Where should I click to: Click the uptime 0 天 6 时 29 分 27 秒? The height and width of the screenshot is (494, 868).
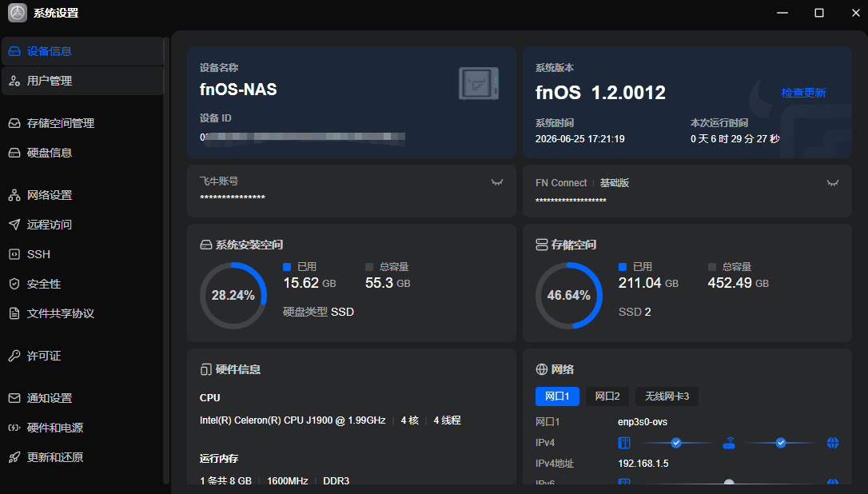pyautogui.click(x=735, y=139)
